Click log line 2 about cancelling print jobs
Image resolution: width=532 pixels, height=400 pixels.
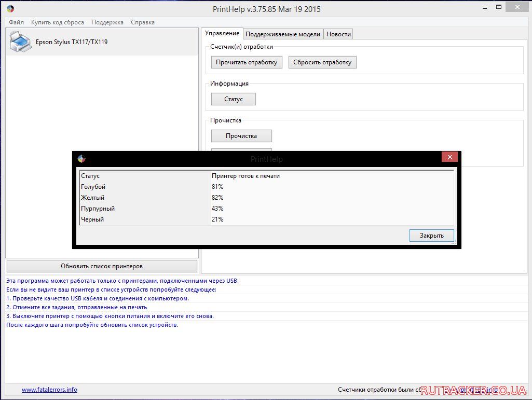[77, 307]
